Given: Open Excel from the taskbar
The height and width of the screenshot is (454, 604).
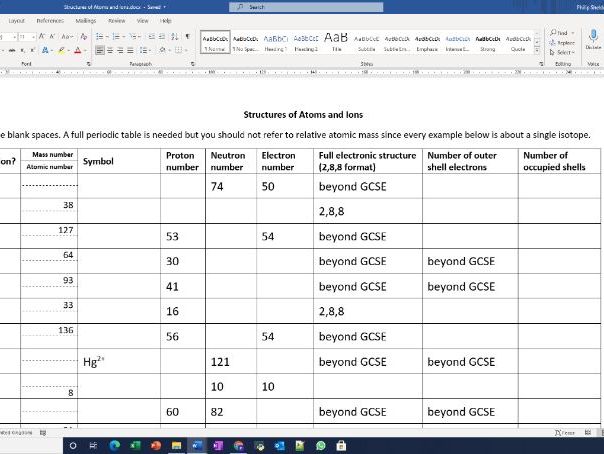Looking at the screenshot, I should 135,446.
